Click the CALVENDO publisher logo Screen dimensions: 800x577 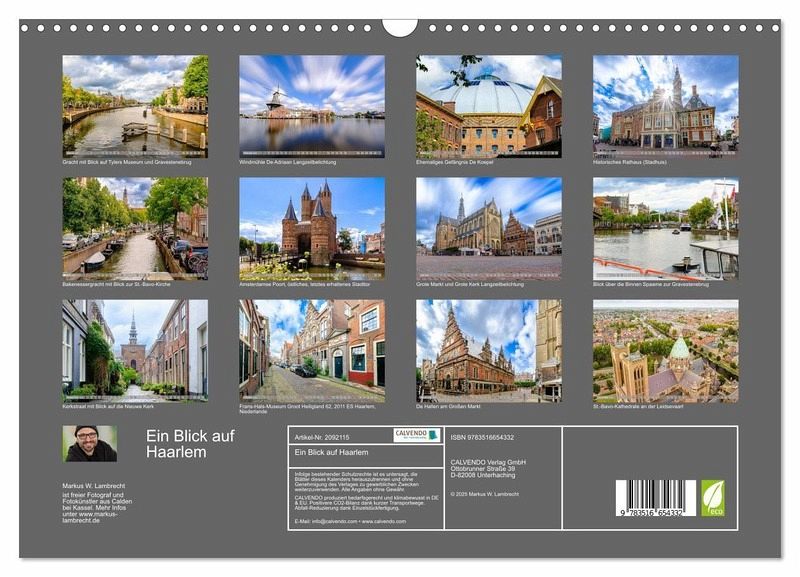(416, 435)
